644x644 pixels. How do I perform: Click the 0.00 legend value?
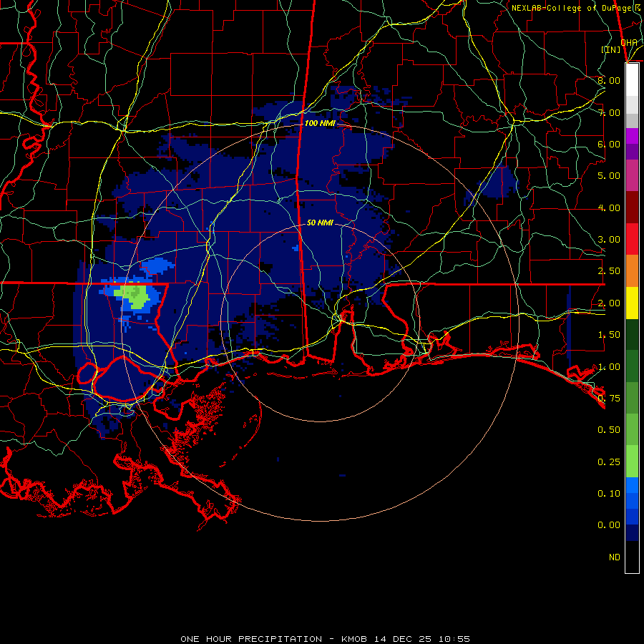(x=609, y=525)
